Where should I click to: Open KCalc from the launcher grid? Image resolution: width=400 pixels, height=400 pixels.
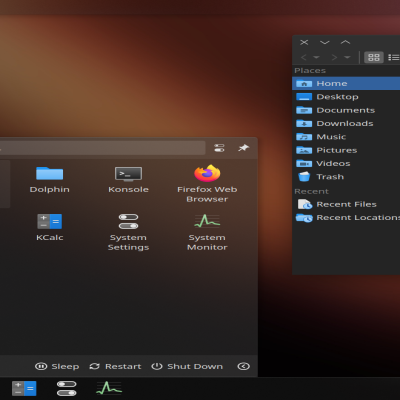click(49, 228)
